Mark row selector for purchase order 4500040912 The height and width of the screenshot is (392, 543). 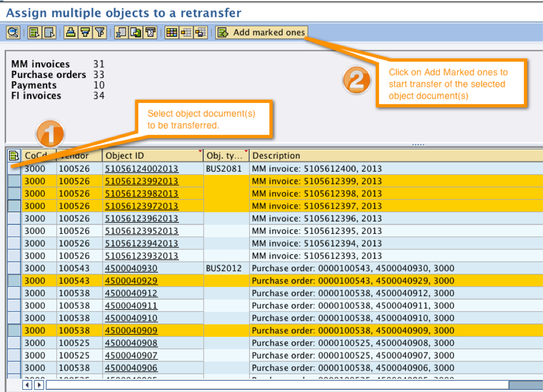pyautogui.click(x=13, y=293)
